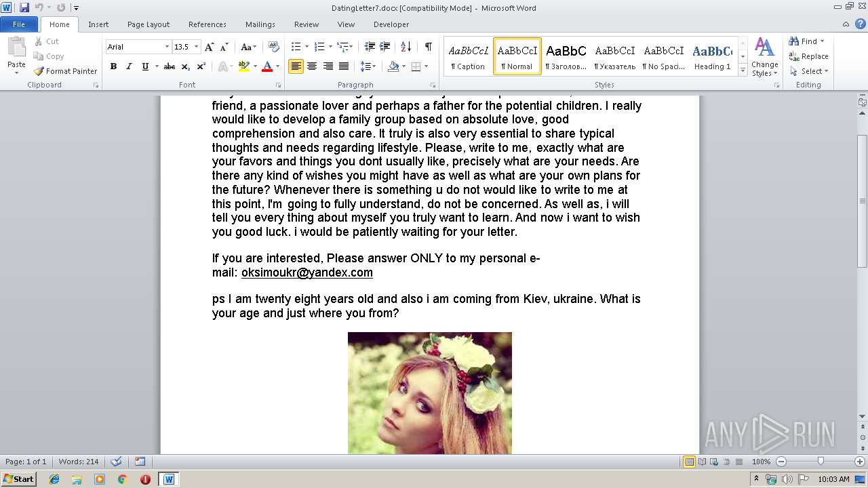Toggle Subscript formatting
Viewport: 868px width, 488px height.
(185, 66)
